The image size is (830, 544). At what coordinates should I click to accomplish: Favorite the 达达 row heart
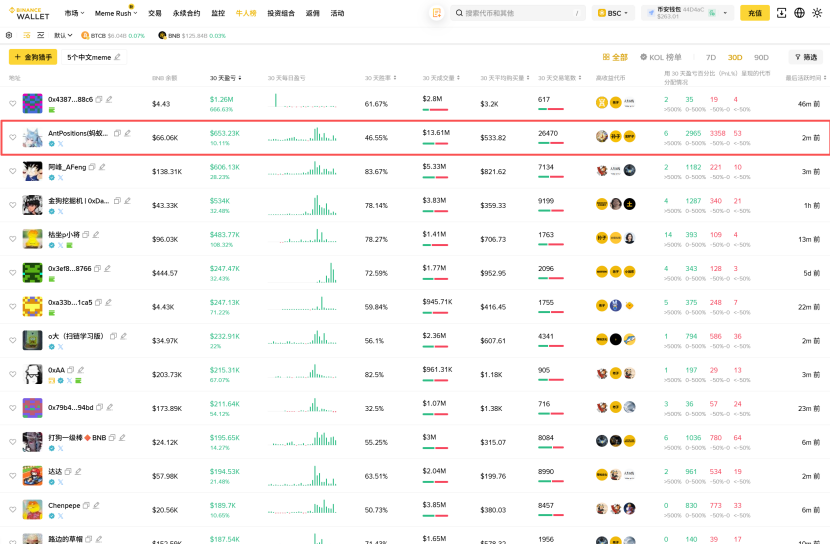pyautogui.click(x=13, y=476)
